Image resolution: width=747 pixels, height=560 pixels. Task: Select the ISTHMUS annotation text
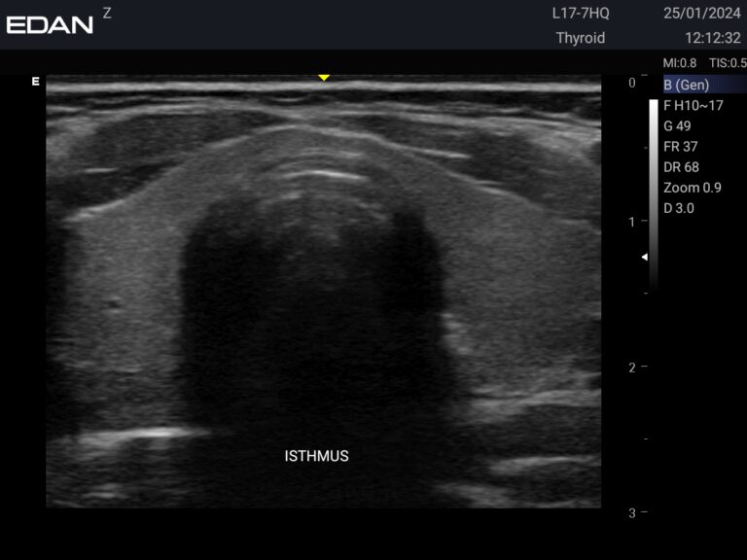point(316,455)
